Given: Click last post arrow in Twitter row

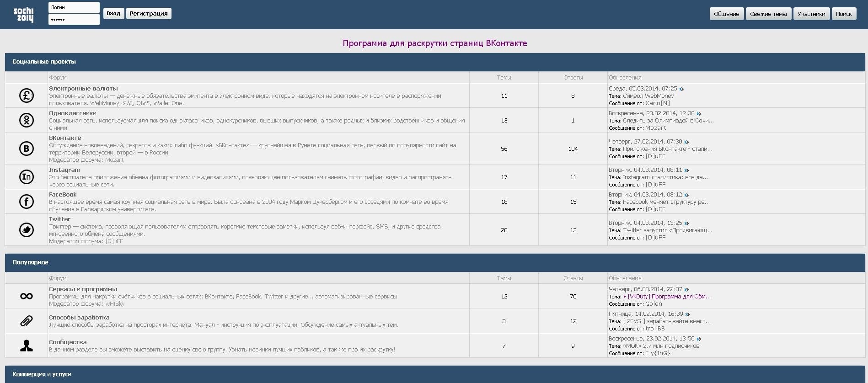Looking at the screenshot, I should 686,223.
